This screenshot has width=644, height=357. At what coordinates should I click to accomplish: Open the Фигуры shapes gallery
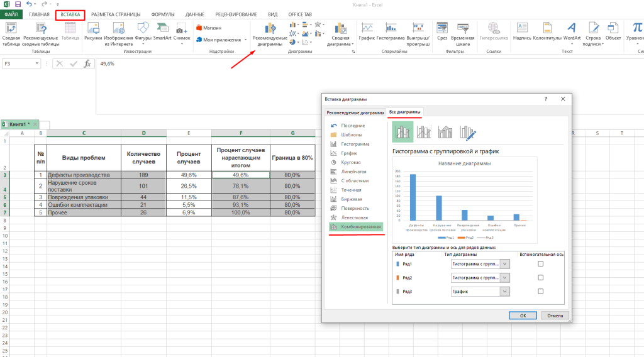click(x=143, y=32)
